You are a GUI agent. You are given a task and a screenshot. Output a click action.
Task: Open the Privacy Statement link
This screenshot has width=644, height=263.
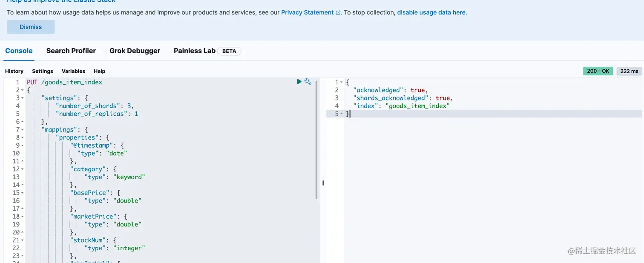(x=308, y=12)
